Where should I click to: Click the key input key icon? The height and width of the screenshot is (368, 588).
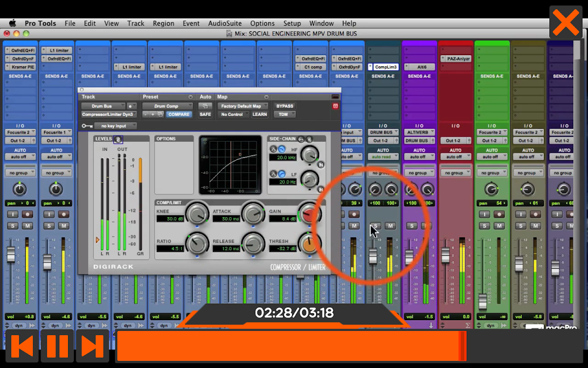(87, 126)
